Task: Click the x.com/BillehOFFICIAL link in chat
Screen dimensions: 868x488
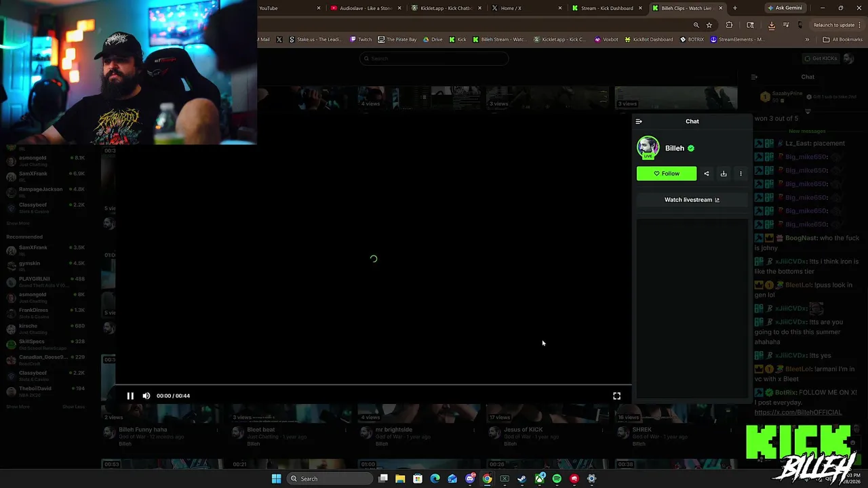Action: pos(797,412)
